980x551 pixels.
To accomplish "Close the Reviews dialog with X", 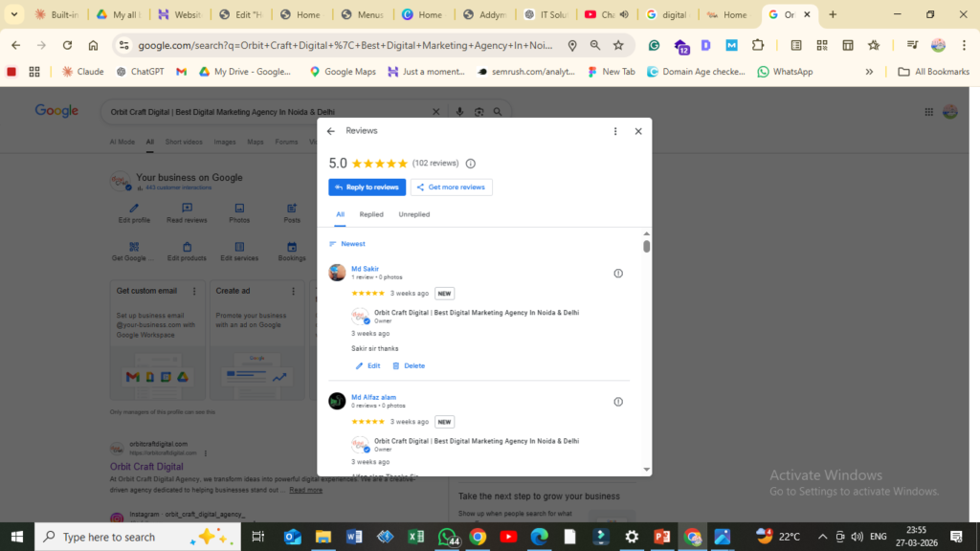I will [638, 131].
